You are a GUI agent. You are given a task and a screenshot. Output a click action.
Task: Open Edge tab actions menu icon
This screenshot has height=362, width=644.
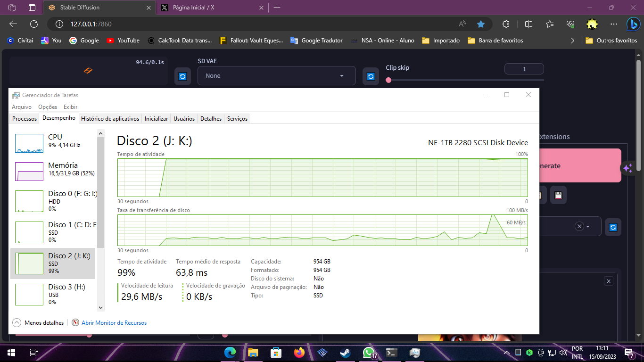tap(32, 8)
